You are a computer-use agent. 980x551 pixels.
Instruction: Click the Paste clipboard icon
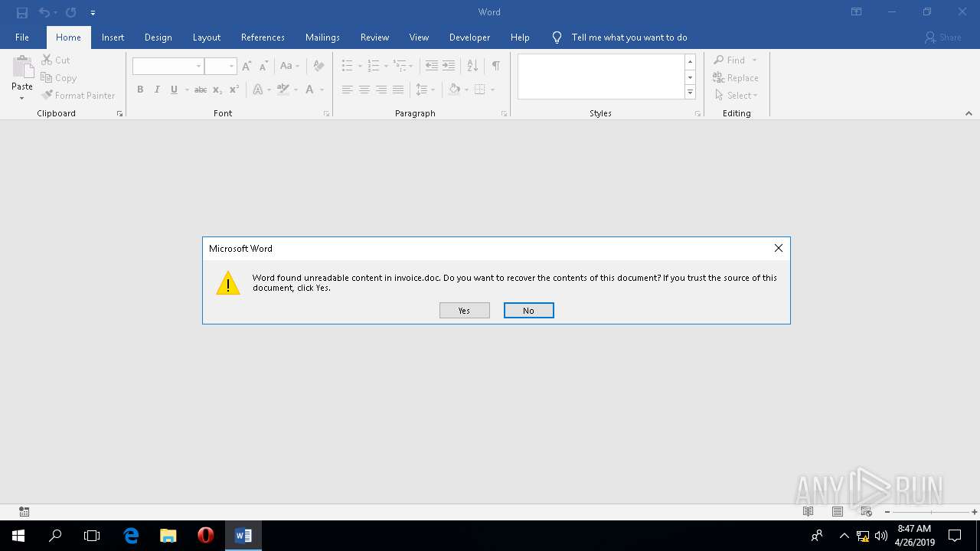[x=22, y=67]
